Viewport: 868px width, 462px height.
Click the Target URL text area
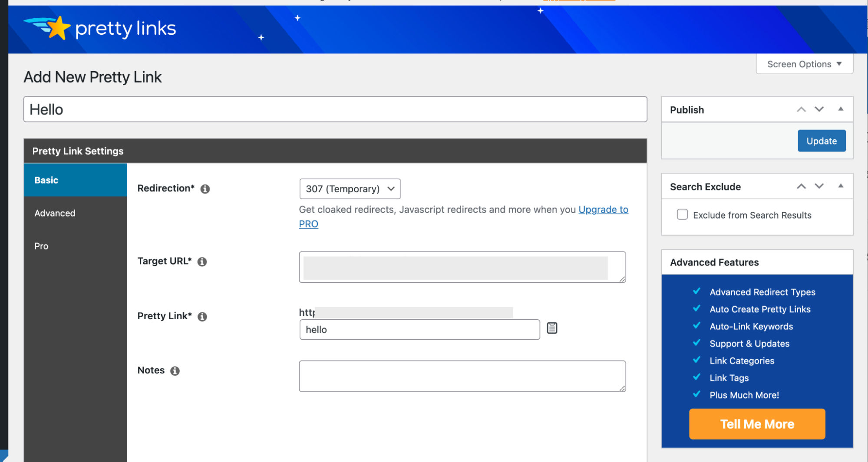pyautogui.click(x=462, y=267)
